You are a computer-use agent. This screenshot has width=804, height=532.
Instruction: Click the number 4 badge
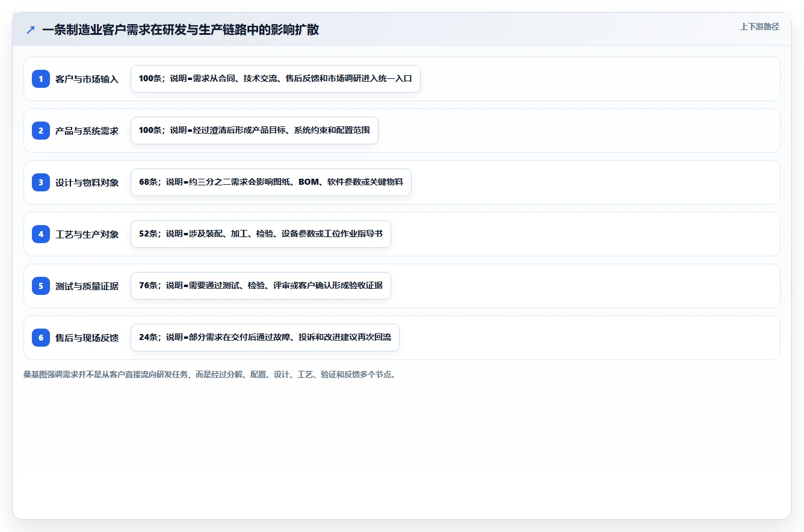click(x=41, y=234)
